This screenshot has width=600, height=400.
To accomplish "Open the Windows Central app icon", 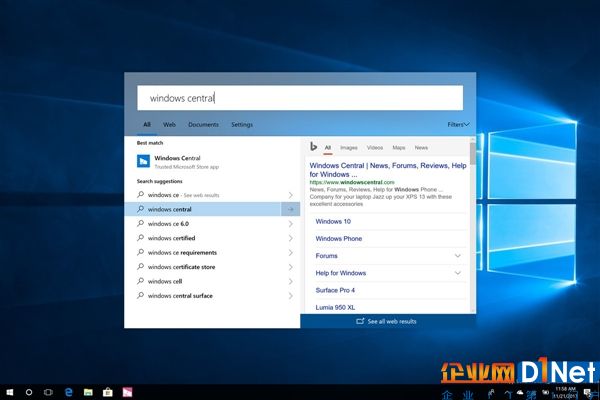I will [143, 162].
